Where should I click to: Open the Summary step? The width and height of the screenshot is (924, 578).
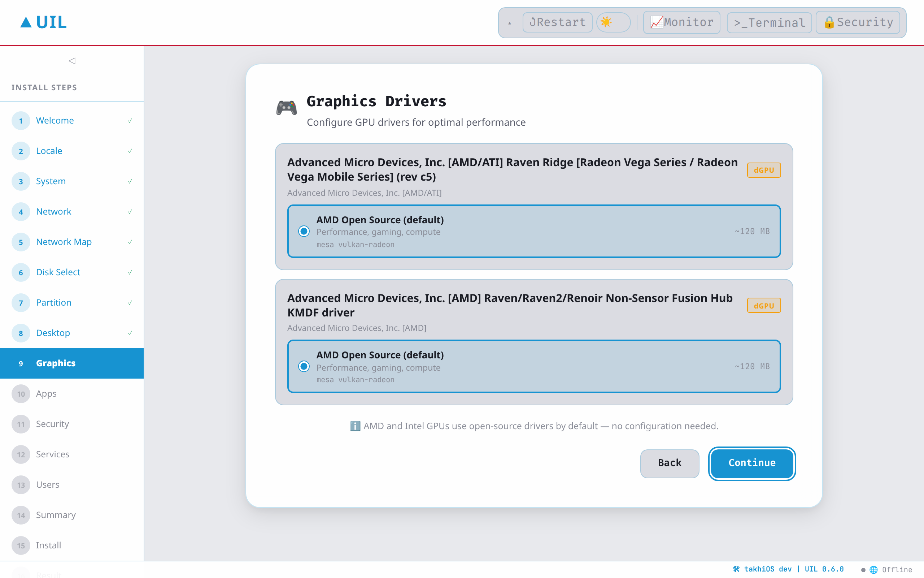point(72,515)
